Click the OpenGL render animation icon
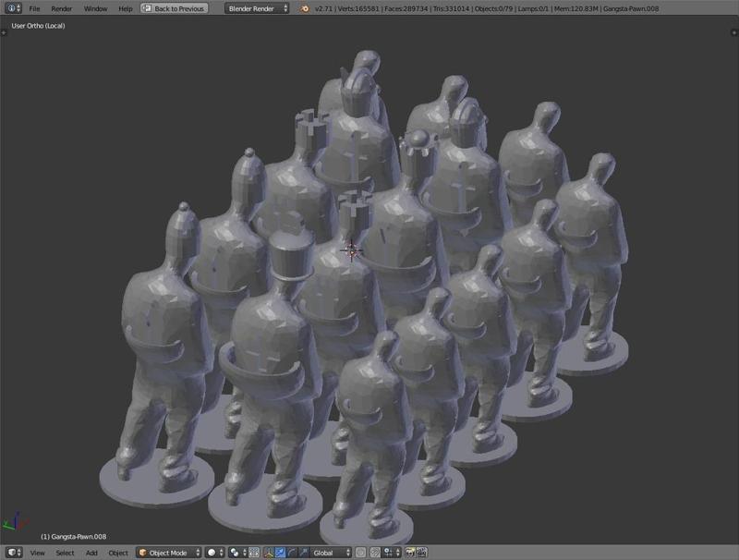Image resolution: width=739 pixels, height=560 pixels. pyautogui.click(x=422, y=553)
